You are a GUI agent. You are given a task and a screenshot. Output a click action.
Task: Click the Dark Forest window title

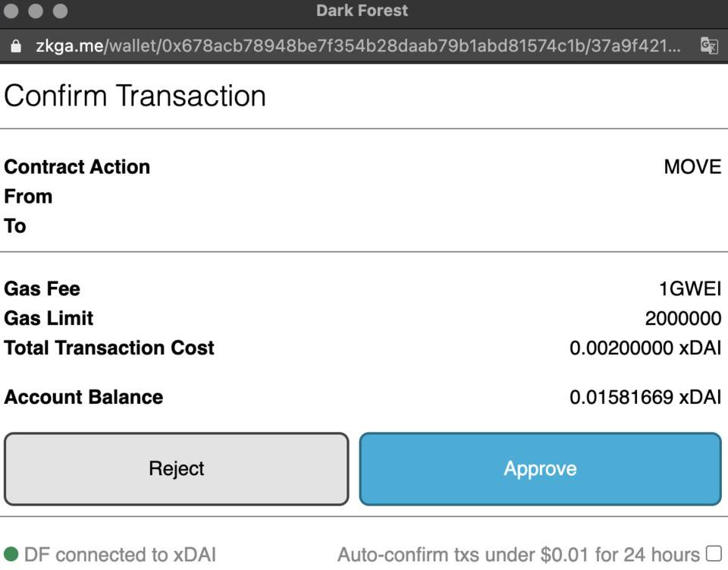[x=362, y=11]
